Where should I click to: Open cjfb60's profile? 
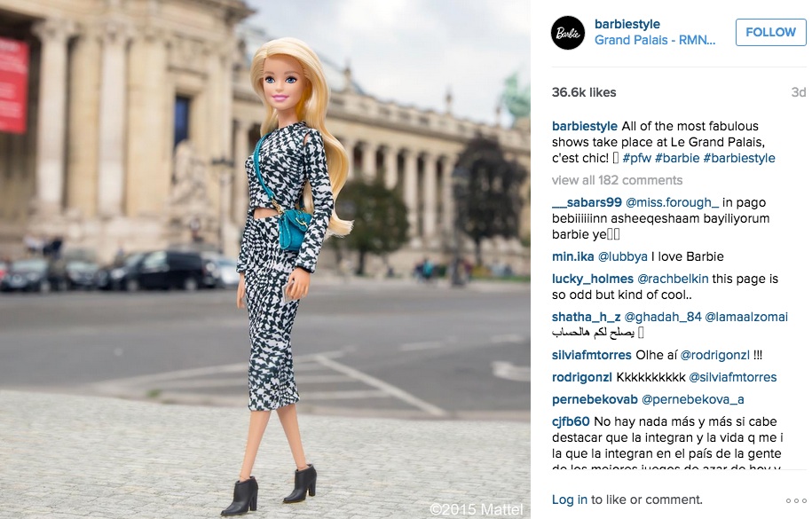click(571, 421)
